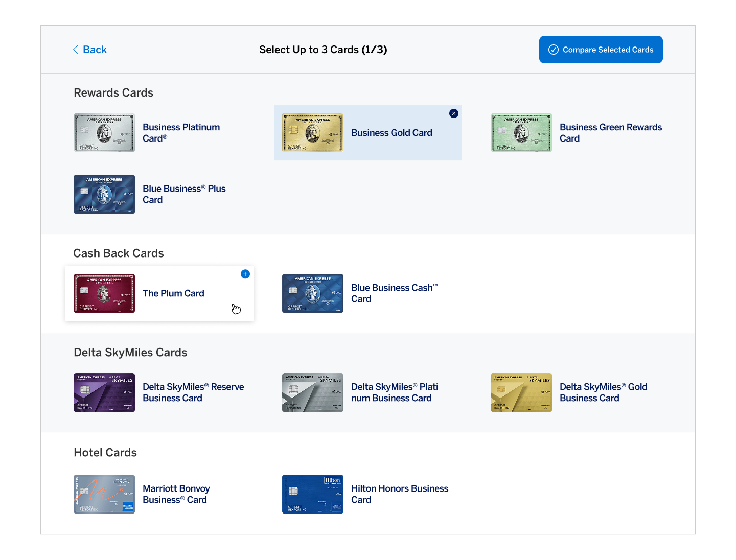Click the Hotel Cards section heading
This screenshot has width=736, height=560.
(105, 452)
